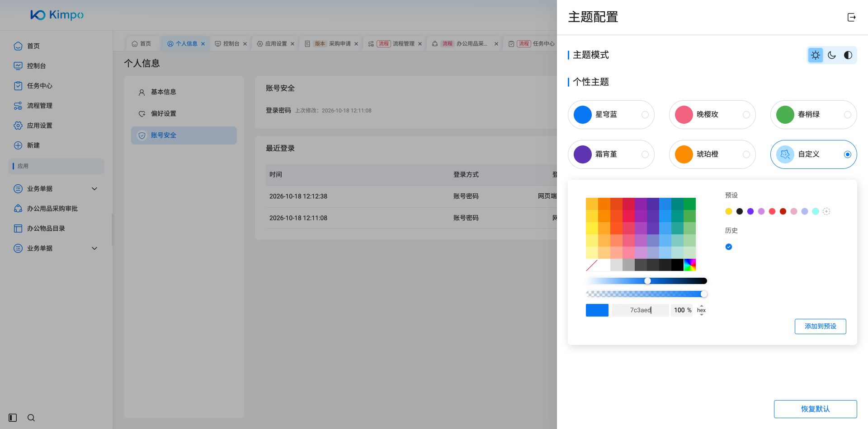Open 偏好设置 in profile menu
868x429 pixels.
tap(184, 114)
